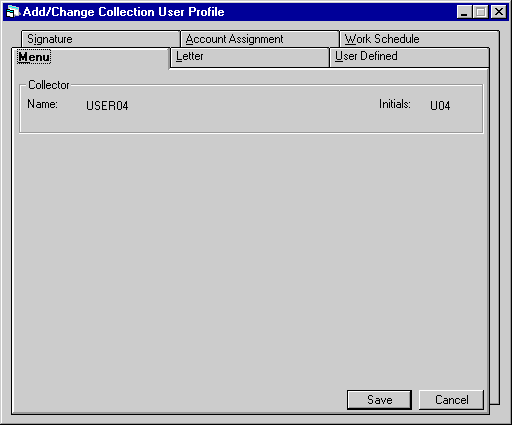The image size is (512, 425).
Task: Save the collection user profile
Action: point(379,400)
